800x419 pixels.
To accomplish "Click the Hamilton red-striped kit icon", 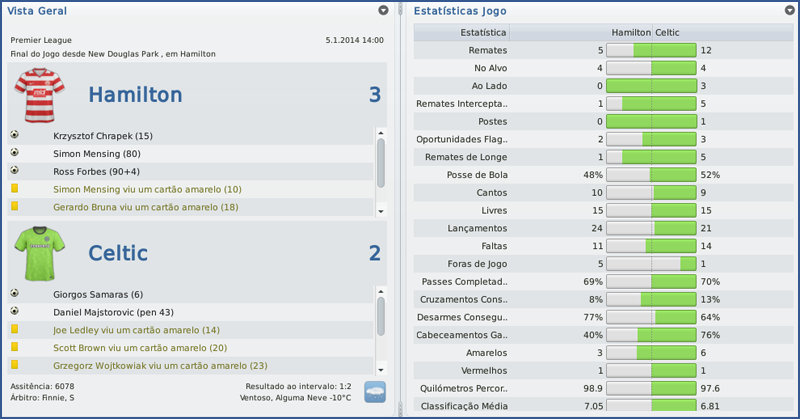I will coord(39,95).
